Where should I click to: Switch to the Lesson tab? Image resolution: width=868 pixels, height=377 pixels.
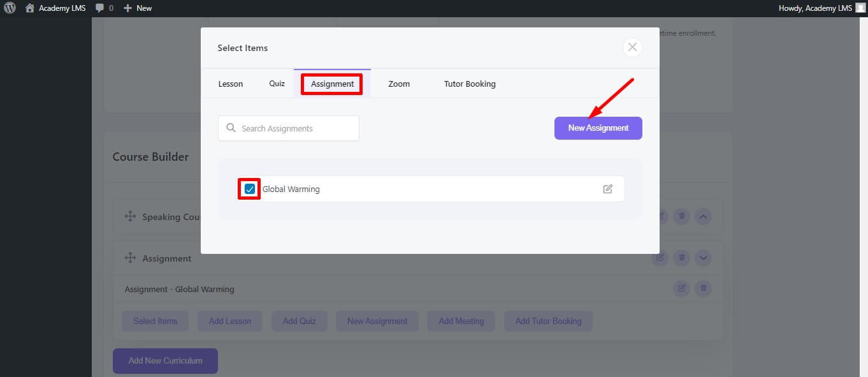tap(230, 84)
